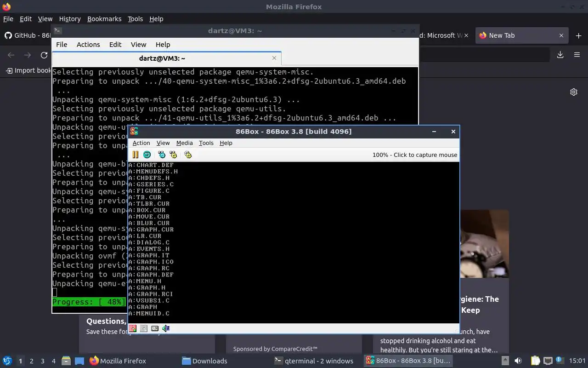Click clipboard tray icon
588x368 pixels.
[x=535, y=361]
